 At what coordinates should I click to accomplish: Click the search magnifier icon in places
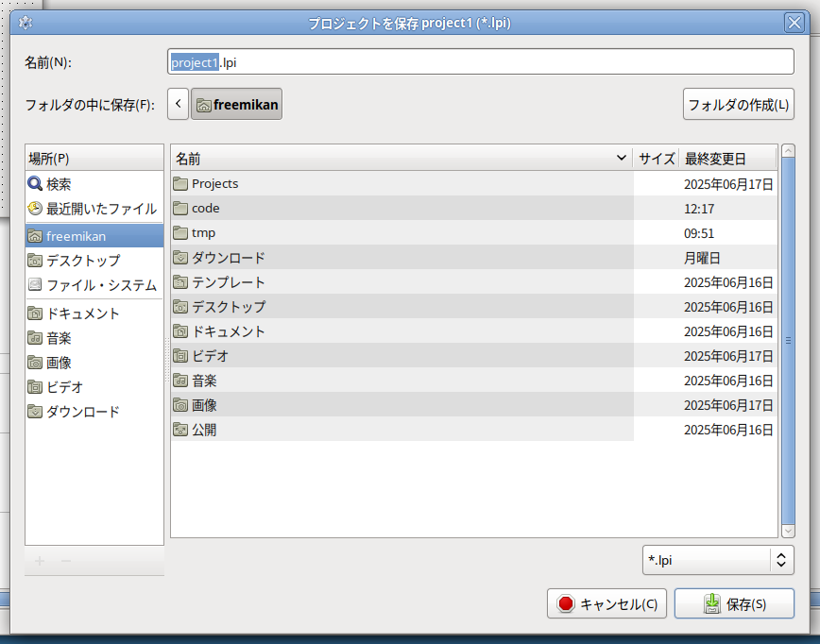35,184
